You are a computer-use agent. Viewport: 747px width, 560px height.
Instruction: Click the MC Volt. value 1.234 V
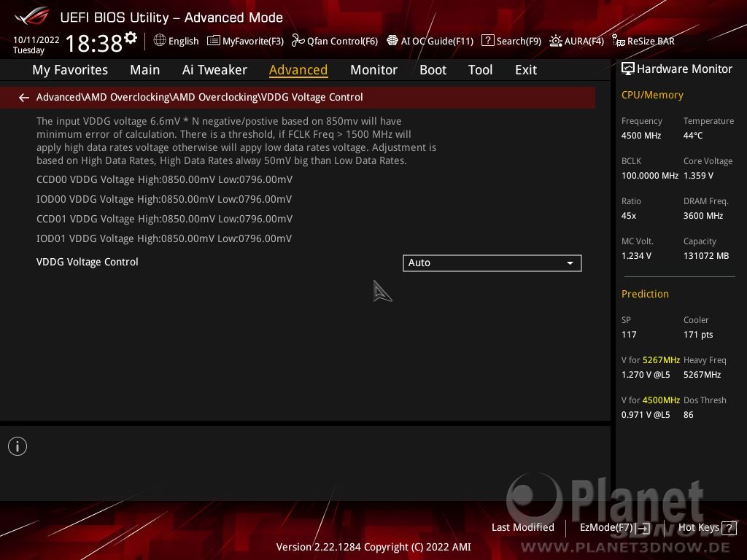(x=636, y=256)
